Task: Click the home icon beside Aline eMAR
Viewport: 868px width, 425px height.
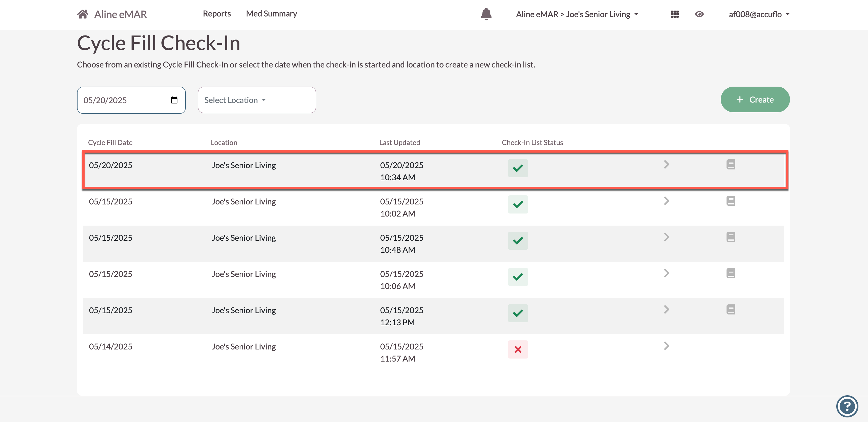Action: tap(83, 14)
